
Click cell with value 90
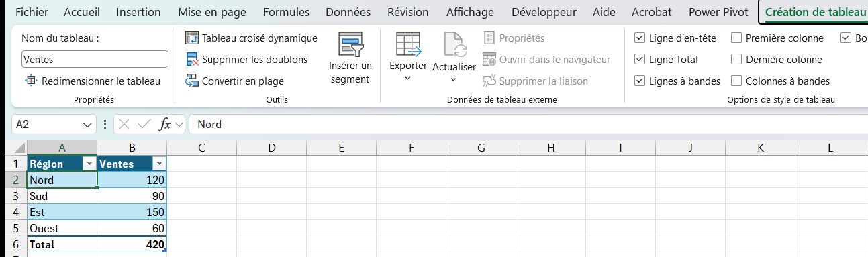(x=132, y=196)
